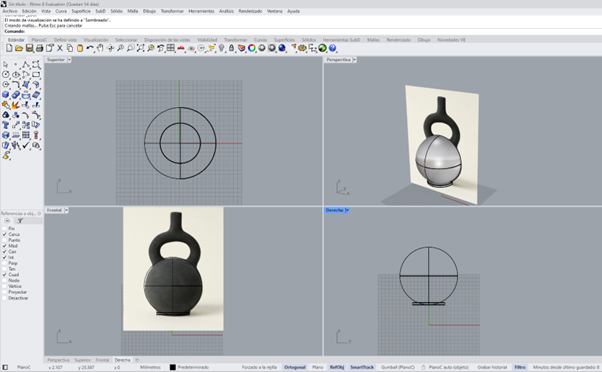Uncheck the Med object snap

click(x=5, y=246)
